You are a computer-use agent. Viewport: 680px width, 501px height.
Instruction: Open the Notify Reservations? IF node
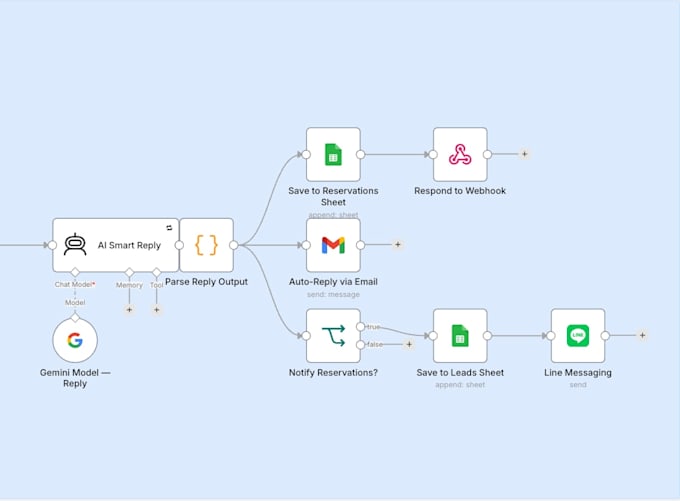tap(333, 336)
